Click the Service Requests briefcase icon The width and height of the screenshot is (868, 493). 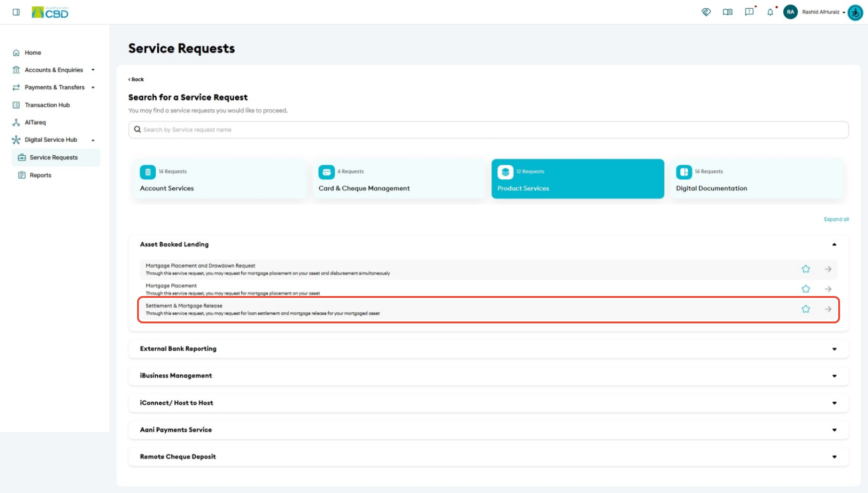click(x=22, y=158)
